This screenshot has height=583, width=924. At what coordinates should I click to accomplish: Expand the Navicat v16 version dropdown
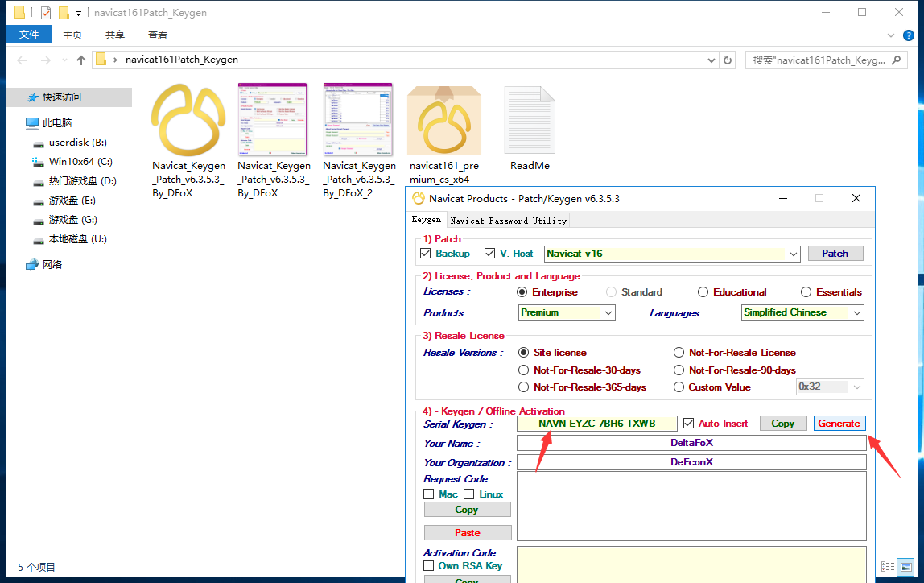[x=794, y=254]
